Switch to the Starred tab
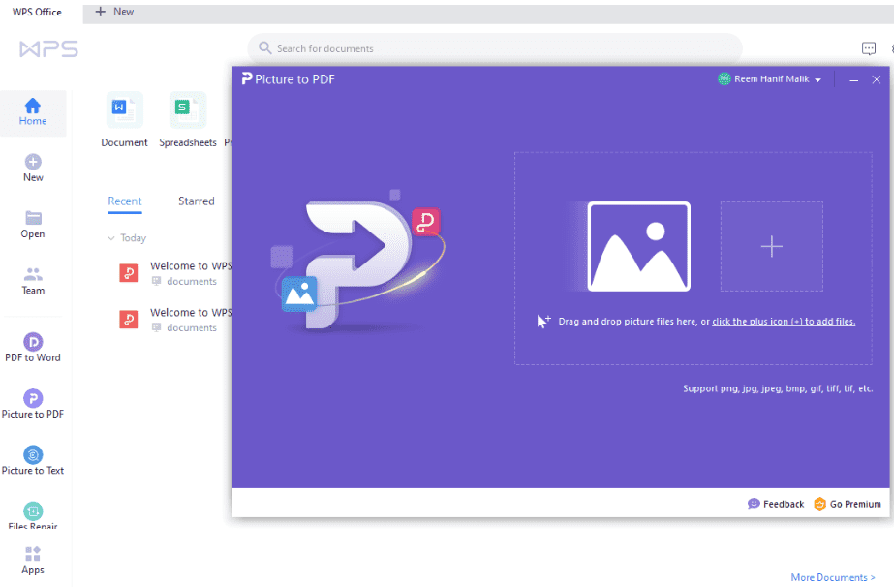894x588 pixels. (196, 201)
